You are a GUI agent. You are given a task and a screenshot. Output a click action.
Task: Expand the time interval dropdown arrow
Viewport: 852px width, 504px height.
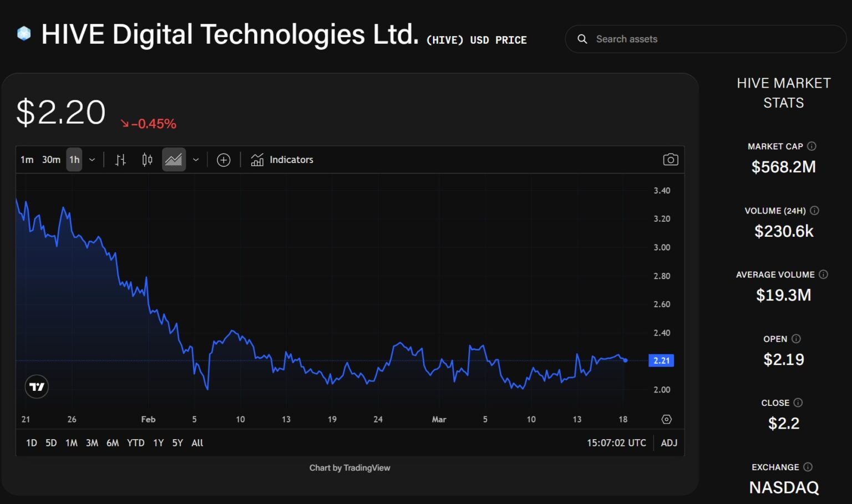pyautogui.click(x=92, y=160)
